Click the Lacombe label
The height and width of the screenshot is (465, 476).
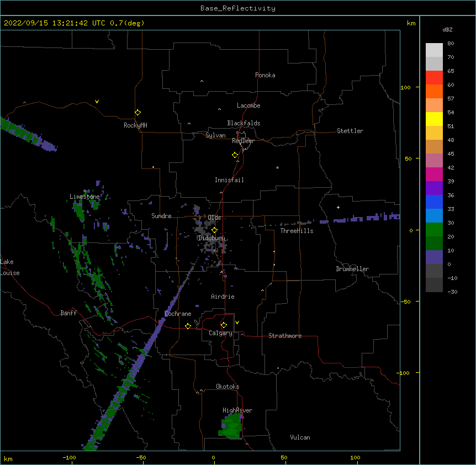click(x=248, y=105)
